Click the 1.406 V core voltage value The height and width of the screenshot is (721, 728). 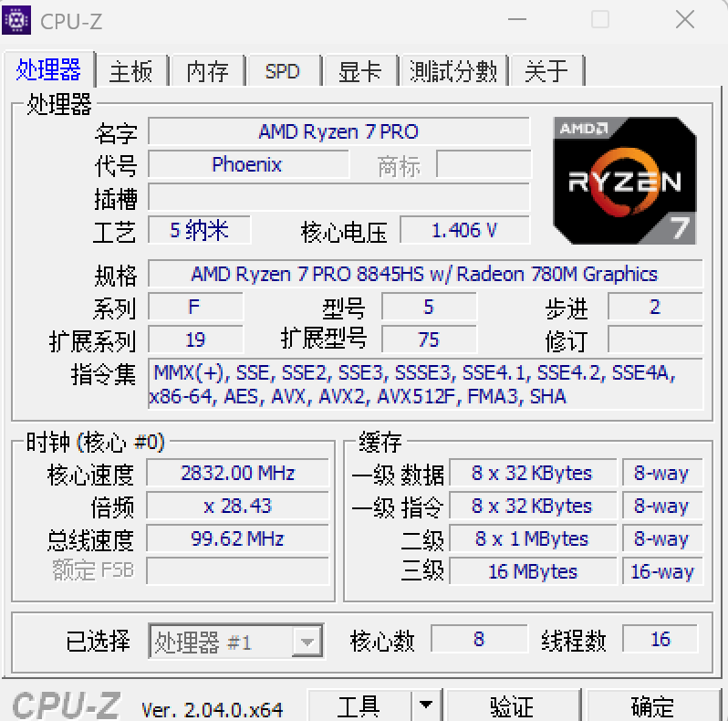click(464, 230)
